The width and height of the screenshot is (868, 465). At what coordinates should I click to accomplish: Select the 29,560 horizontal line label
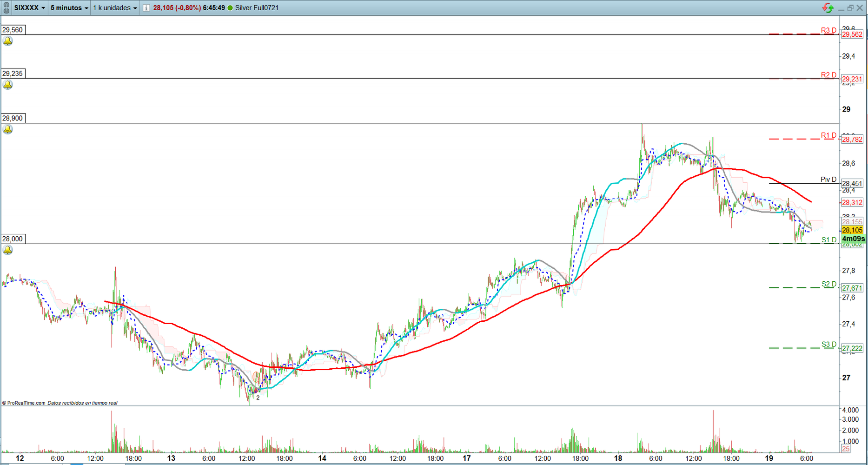(13, 30)
